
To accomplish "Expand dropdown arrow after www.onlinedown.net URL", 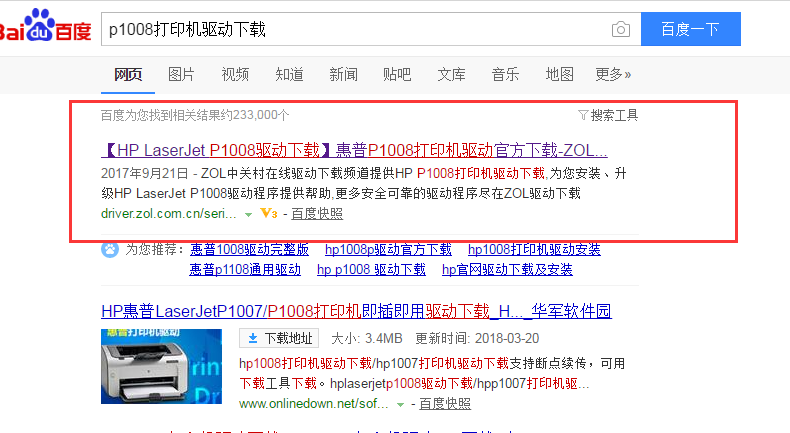I will pyautogui.click(x=401, y=404).
